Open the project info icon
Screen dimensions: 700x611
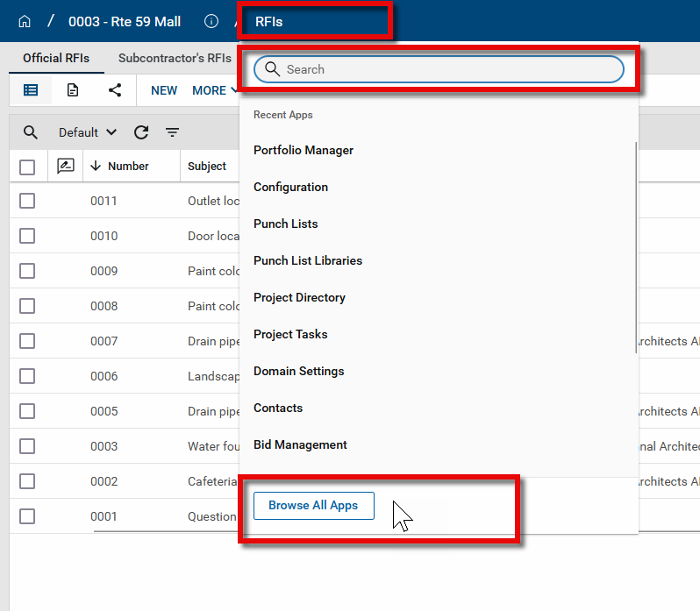211,21
